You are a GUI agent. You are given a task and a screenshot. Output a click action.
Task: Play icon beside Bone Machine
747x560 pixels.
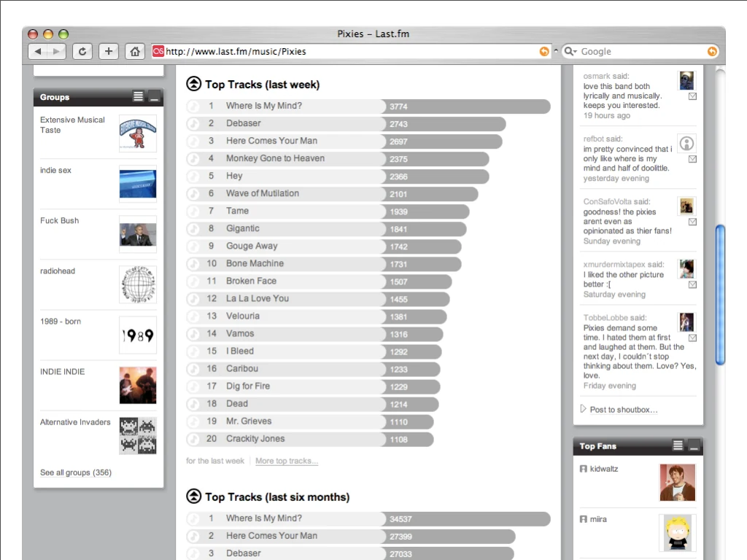193,264
